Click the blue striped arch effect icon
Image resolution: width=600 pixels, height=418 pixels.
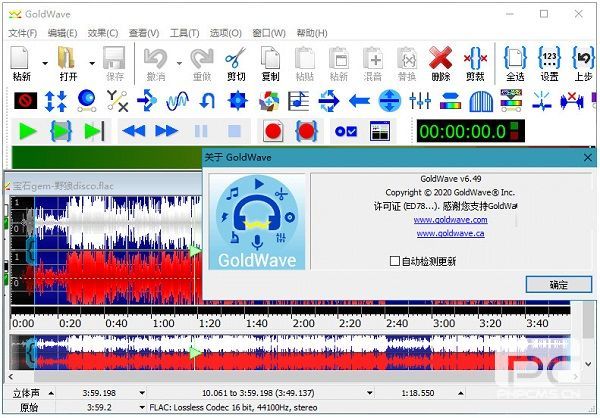tap(481, 101)
